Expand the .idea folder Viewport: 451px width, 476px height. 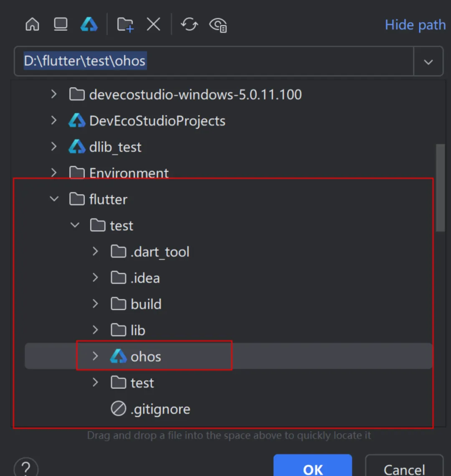click(x=95, y=277)
